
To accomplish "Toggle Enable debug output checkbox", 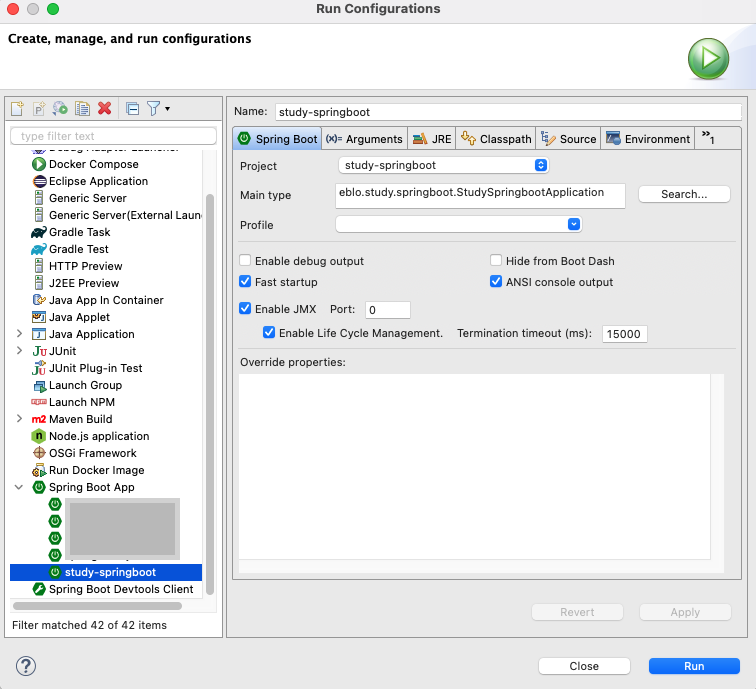I will click(245, 261).
